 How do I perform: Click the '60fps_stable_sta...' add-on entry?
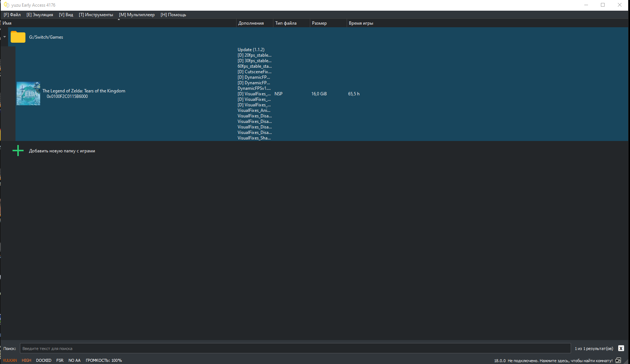(x=255, y=66)
